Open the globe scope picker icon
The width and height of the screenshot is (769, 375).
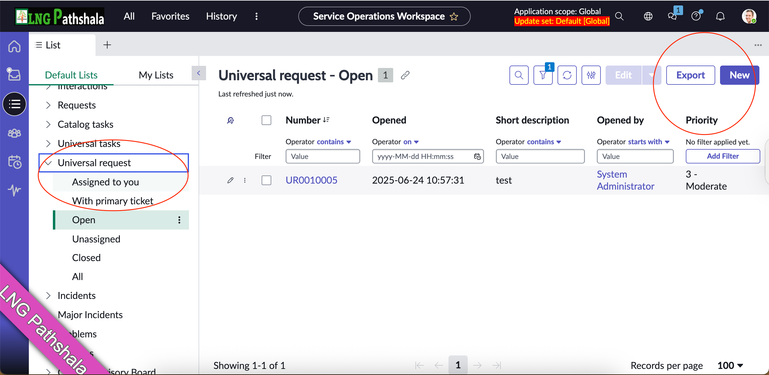pos(648,16)
